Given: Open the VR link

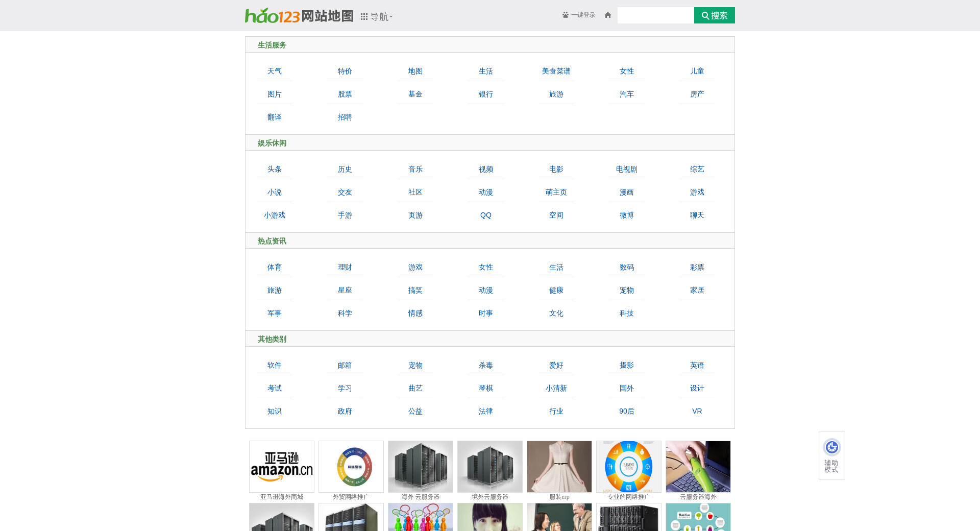Looking at the screenshot, I should tap(697, 412).
